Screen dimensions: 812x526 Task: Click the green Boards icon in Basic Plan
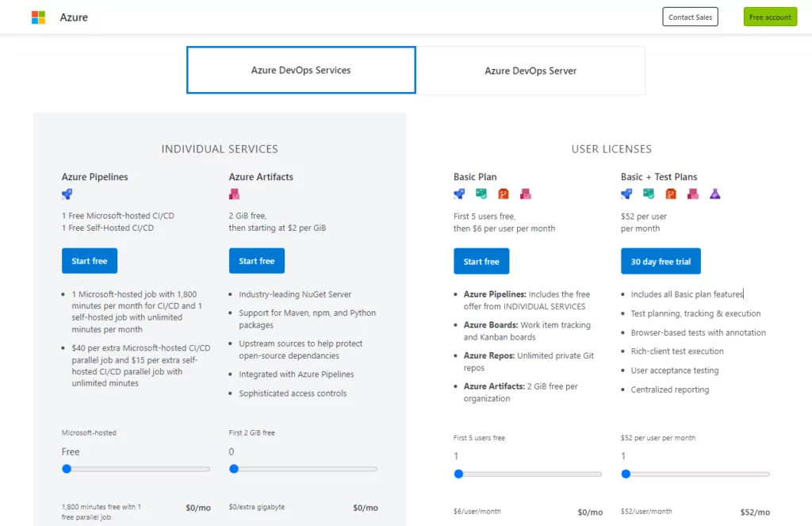coord(481,194)
